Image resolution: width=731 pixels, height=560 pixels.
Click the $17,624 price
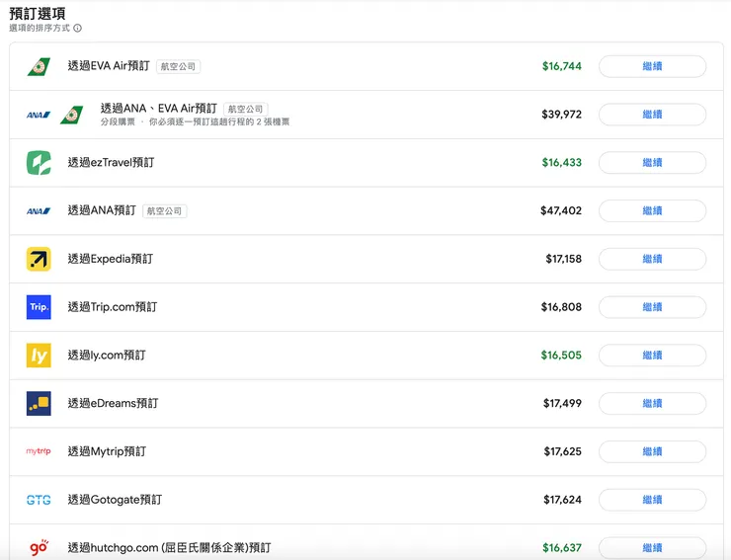point(563,500)
